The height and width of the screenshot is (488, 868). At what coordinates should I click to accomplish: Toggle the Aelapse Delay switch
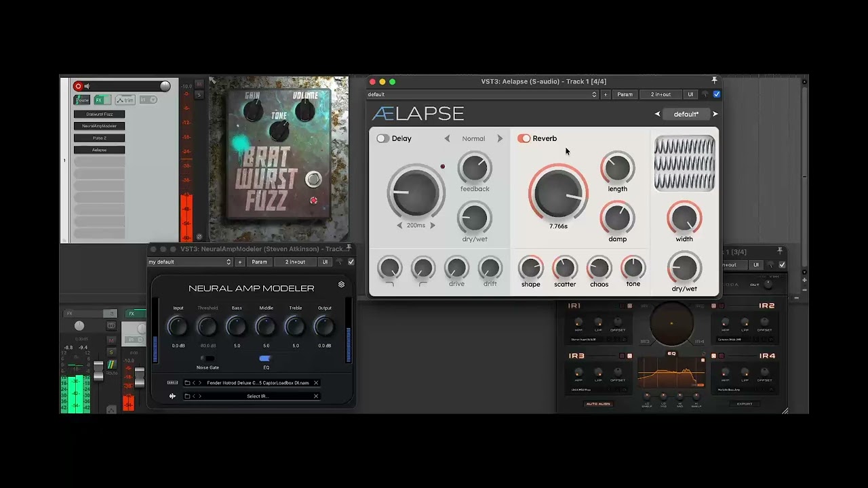coord(382,138)
